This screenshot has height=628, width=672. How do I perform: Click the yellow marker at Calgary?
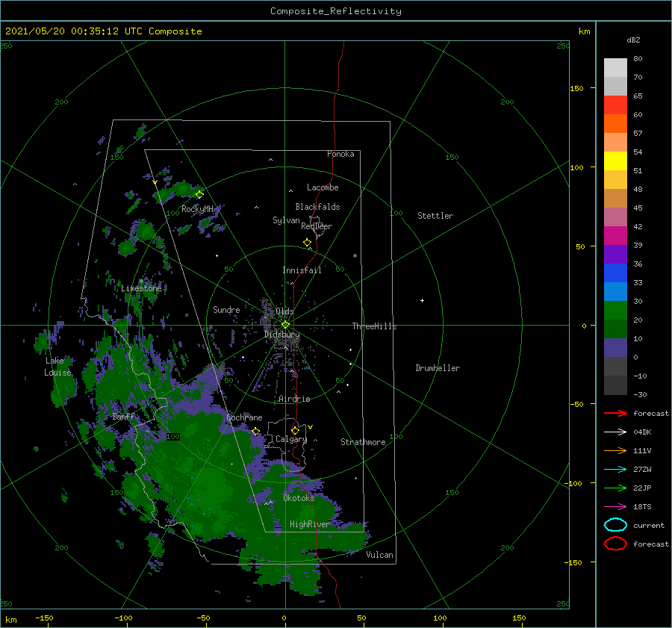295,430
